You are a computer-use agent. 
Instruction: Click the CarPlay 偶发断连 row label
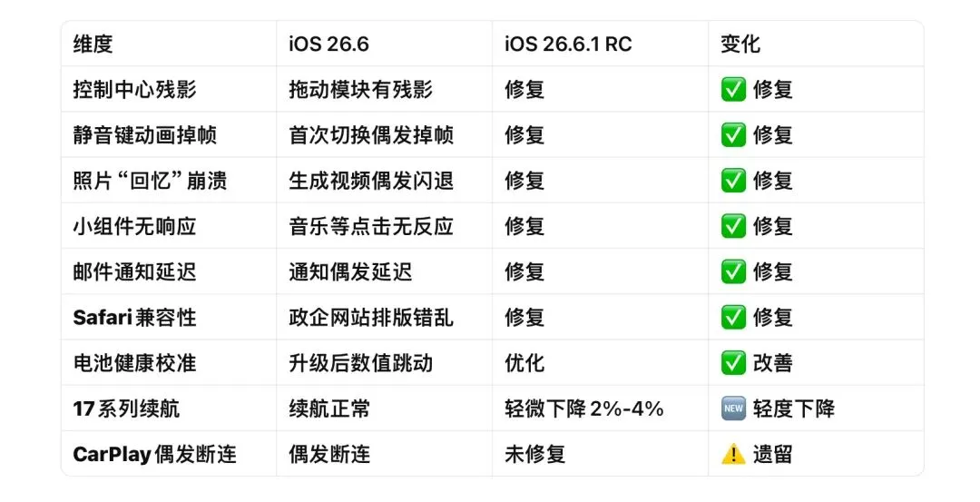(154, 455)
